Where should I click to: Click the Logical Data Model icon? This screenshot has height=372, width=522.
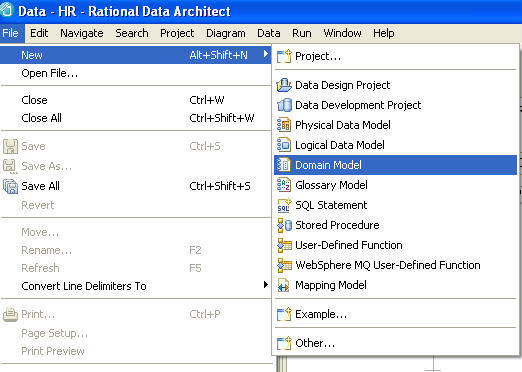pos(284,145)
